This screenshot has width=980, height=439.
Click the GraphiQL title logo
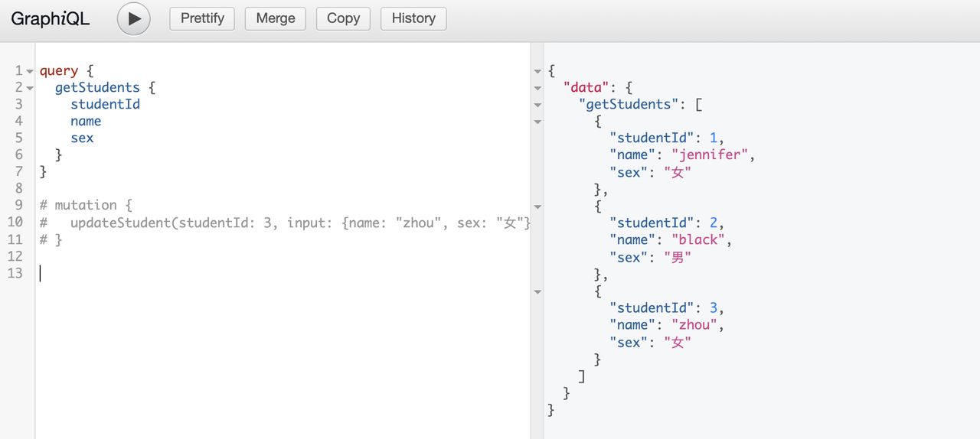[x=51, y=19]
